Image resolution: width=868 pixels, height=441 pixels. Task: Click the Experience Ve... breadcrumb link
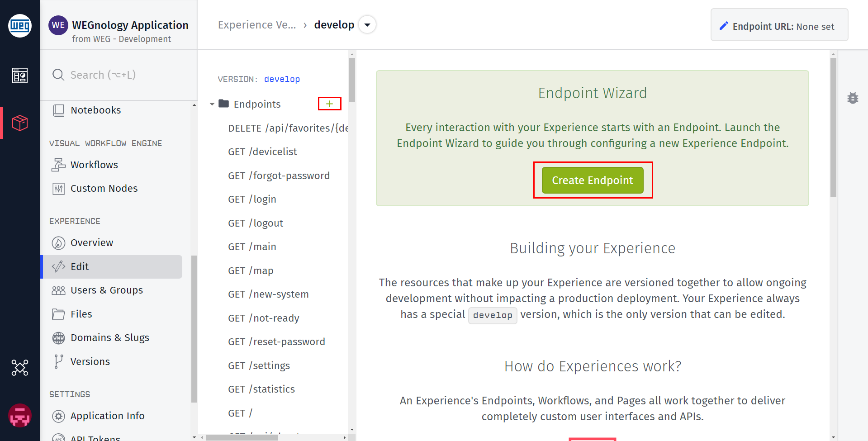coord(257,25)
